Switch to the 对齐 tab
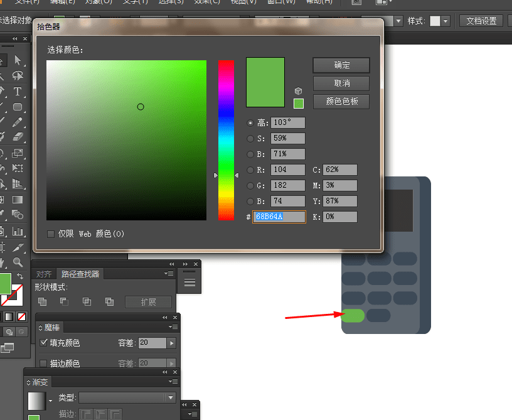 point(44,274)
